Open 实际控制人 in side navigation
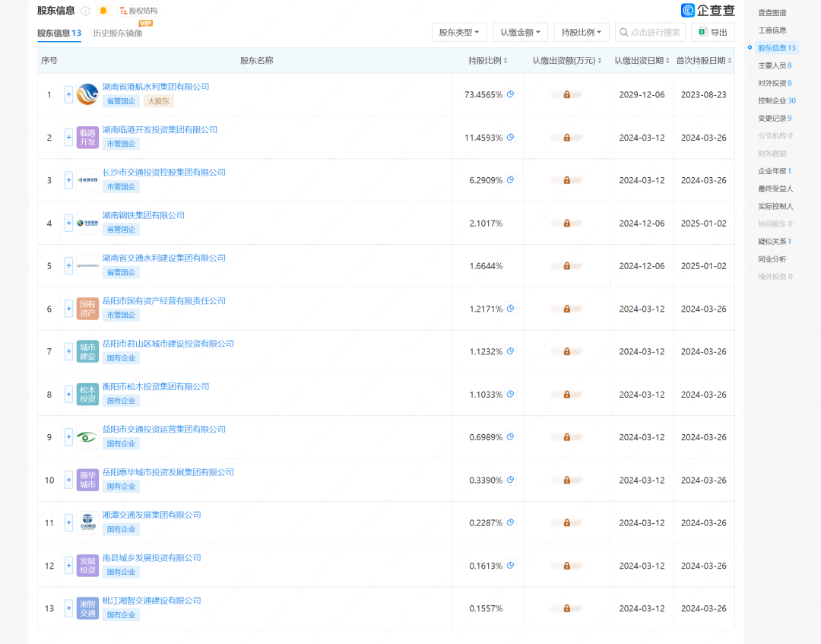 pyautogui.click(x=775, y=206)
